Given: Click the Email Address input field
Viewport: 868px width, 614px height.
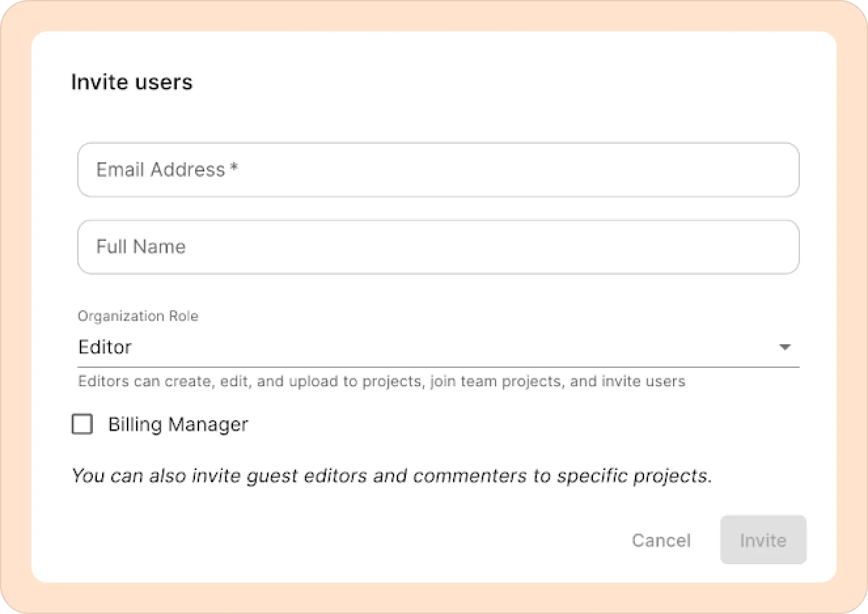Looking at the screenshot, I should point(437,170).
